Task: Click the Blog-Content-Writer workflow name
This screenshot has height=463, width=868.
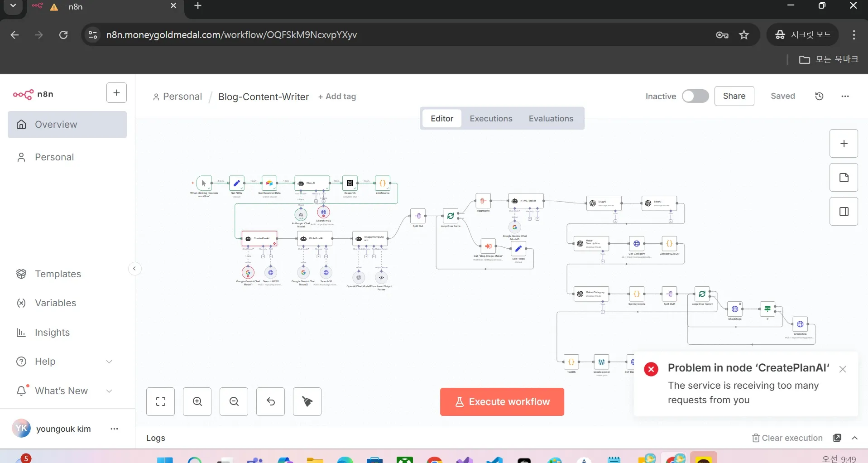Action: (x=264, y=96)
